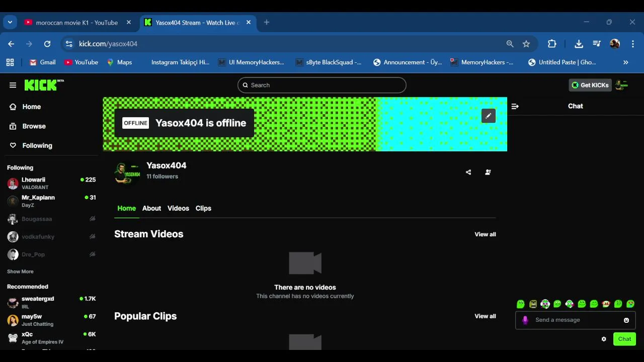
Task: Open Mr_Kaplann's channel in Following list
Action: coord(51,201)
